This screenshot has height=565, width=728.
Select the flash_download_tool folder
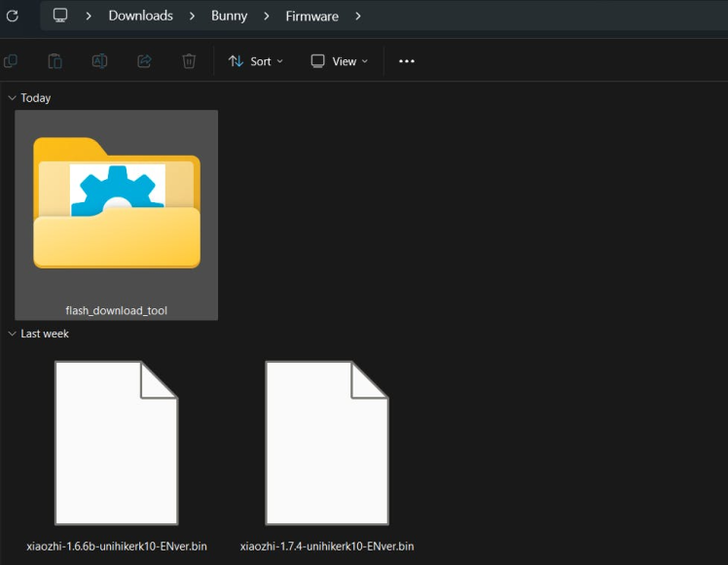(117, 216)
